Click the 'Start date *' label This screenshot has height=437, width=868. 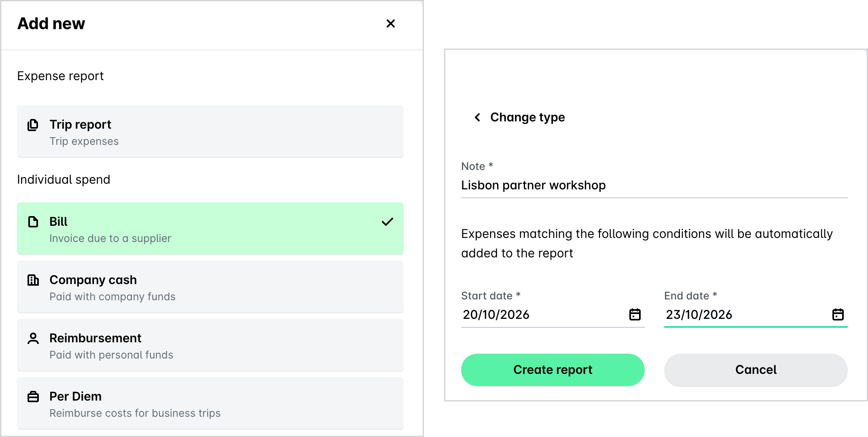491,296
